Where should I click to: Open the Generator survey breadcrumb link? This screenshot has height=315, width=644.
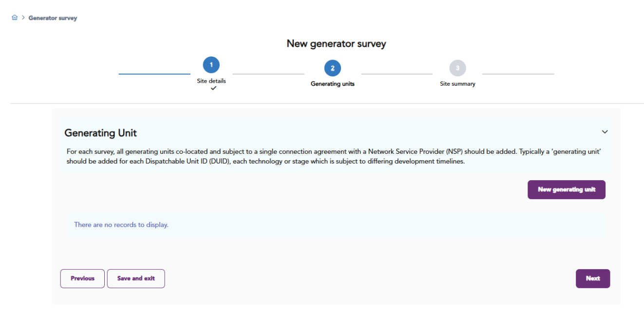pyautogui.click(x=53, y=18)
